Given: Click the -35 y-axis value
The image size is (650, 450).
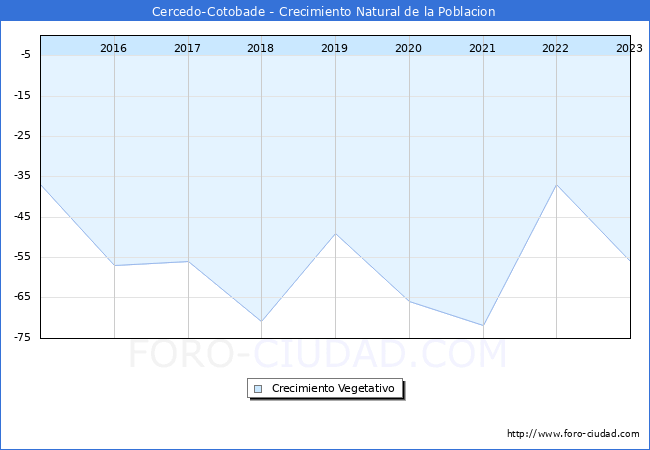Looking at the screenshot, I should [x=22, y=176].
